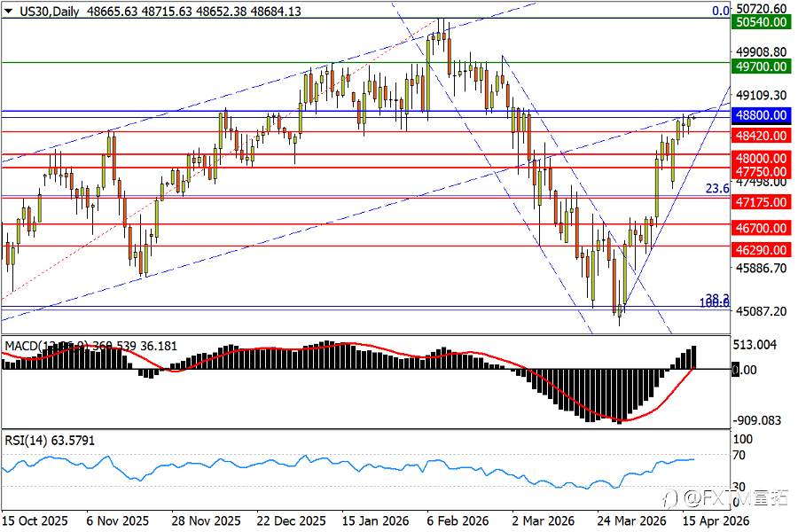Click the 15 Apr 2026 date label

pos(716,520)
